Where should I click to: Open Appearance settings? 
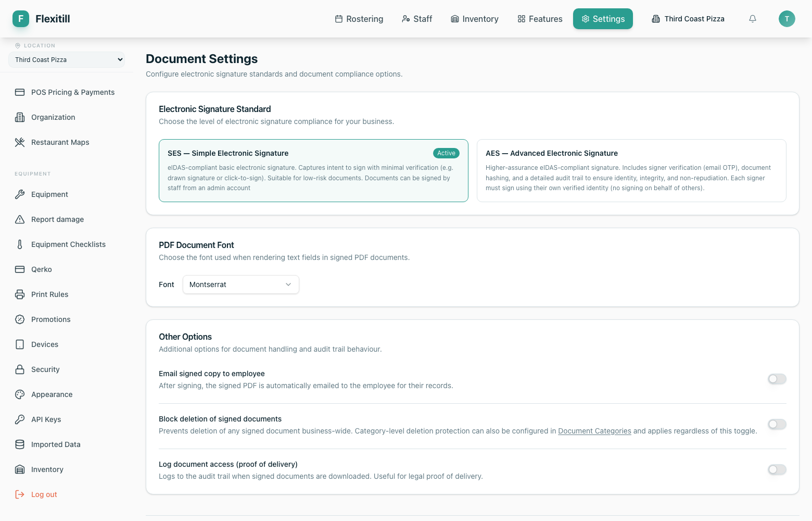coord(67,394)
